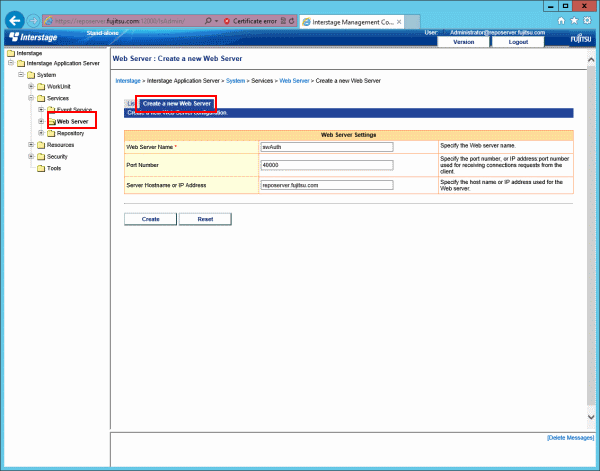
Task: Open the browser Home icon
Action: point(561,21)
